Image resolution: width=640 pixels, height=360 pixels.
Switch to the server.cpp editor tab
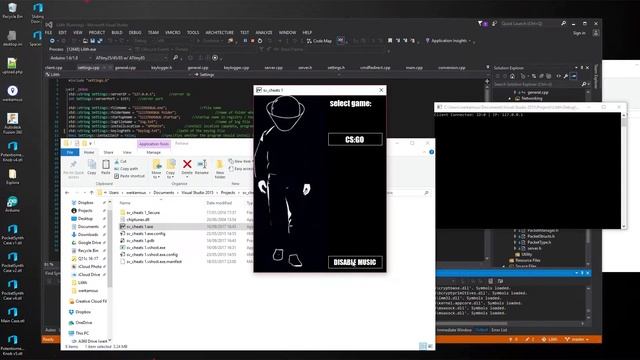point(273,68)
